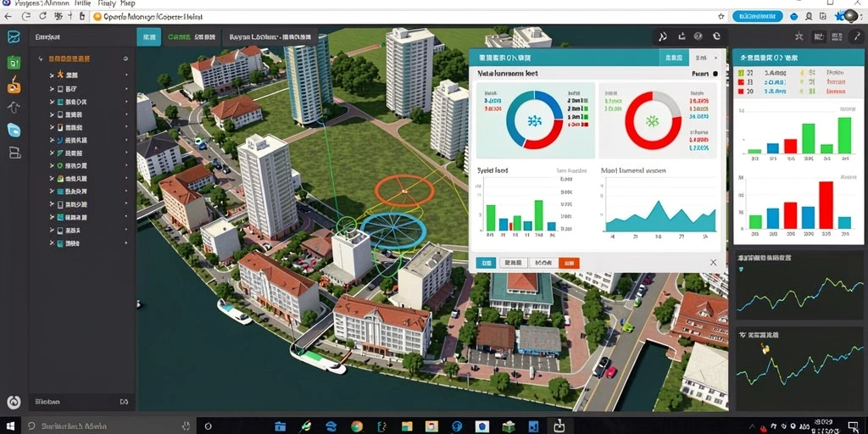The width and height of the screenshot is (868, 434).
Task: Expand the panel arrow at the bottom of the sidebar
Action: (124, 402)
